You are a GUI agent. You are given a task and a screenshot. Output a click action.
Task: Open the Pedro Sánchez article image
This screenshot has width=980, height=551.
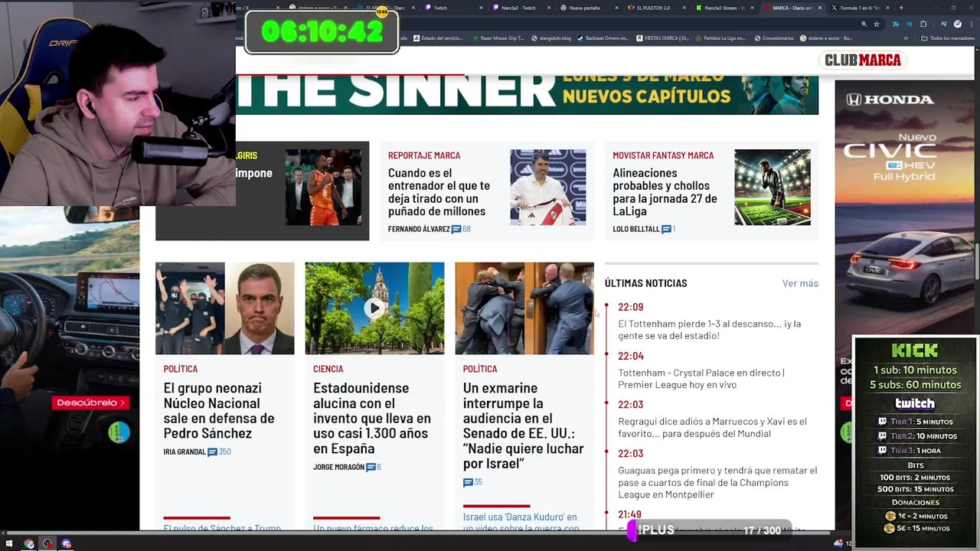pos(224,308)
